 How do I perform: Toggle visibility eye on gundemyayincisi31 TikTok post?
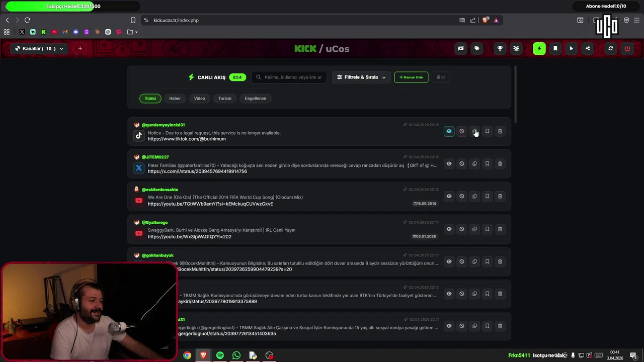click(x=449, y=131)
